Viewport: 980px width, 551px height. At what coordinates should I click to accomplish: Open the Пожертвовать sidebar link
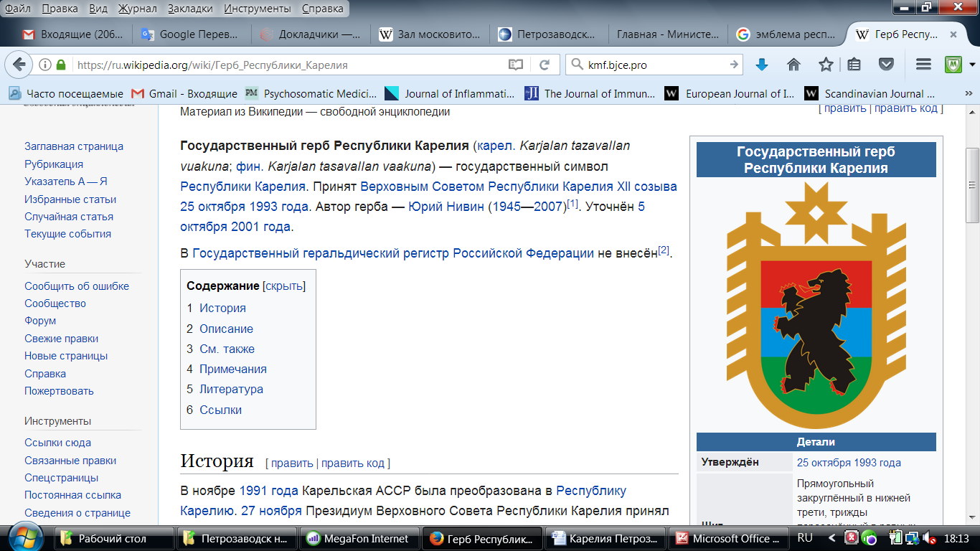coord(59,391)
